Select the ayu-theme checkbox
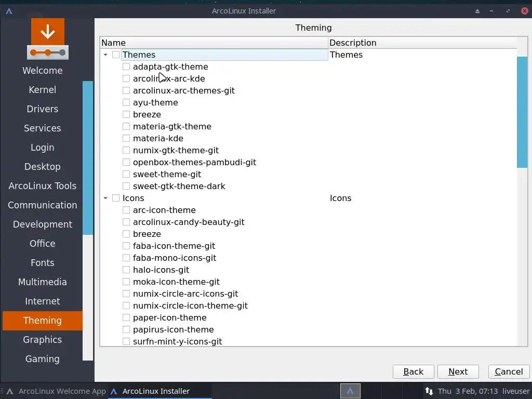Viewport: 532px width, 399px height. pos(126,102)
